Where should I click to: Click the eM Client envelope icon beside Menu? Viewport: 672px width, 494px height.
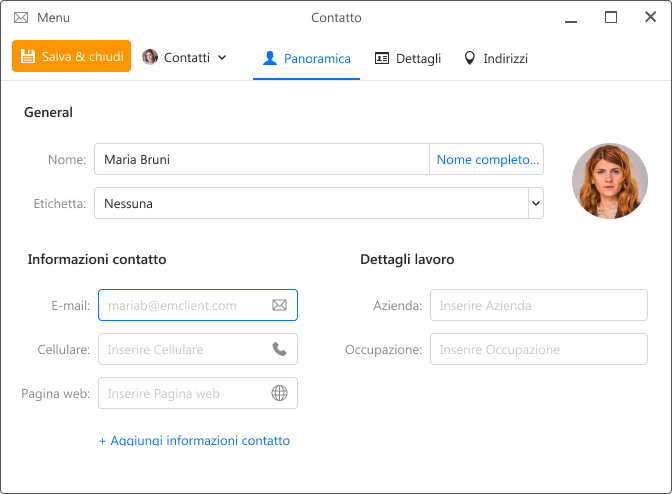click(x=21, y=18)
